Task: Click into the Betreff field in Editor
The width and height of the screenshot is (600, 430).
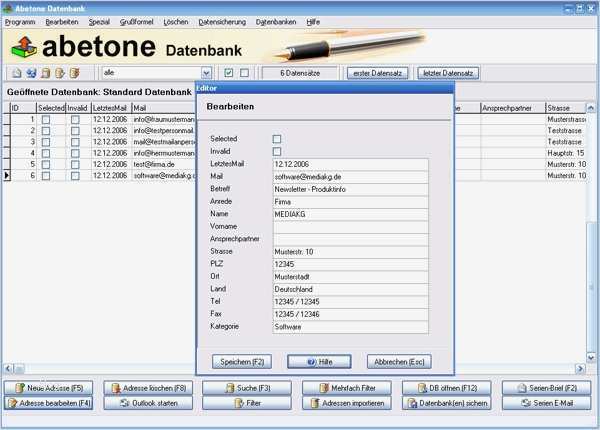Action: coord(351,189)
